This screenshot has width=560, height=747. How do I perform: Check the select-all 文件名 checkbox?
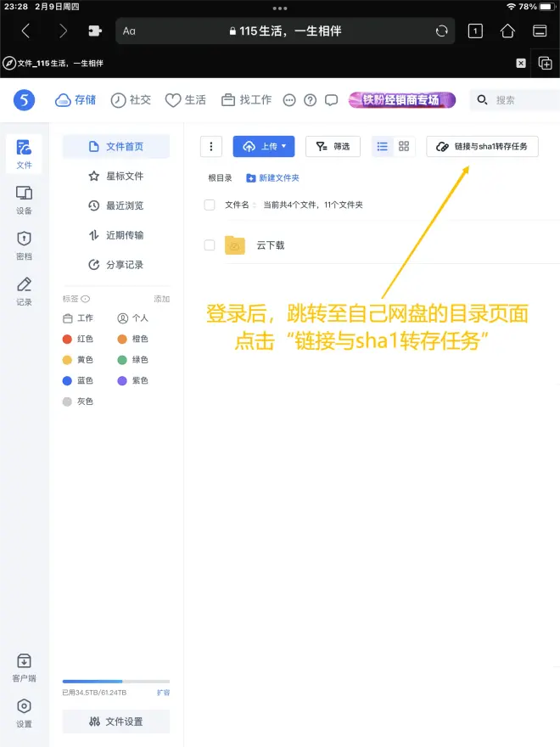tap(210, 205)
